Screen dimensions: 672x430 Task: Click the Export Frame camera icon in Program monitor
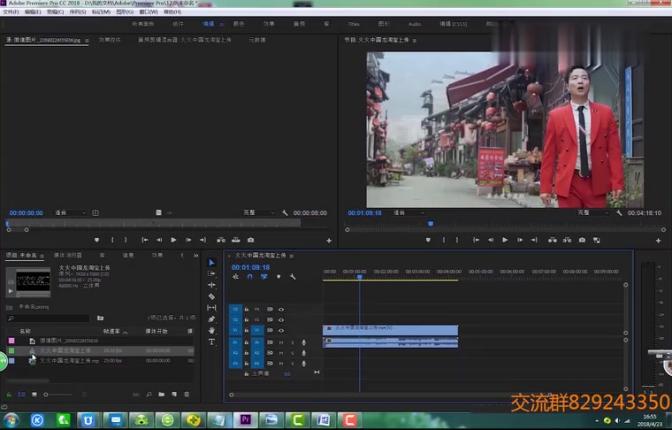[582, 240]
